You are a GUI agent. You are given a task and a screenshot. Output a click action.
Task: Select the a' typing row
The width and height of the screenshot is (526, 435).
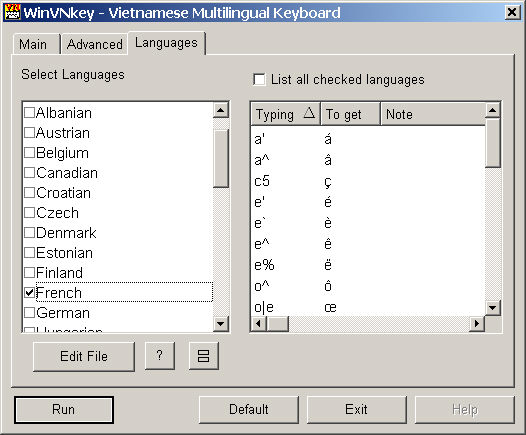click(x=368, y=139)
